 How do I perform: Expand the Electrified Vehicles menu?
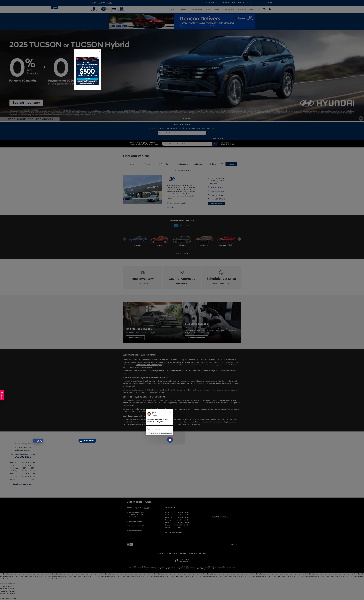[197, 9]
